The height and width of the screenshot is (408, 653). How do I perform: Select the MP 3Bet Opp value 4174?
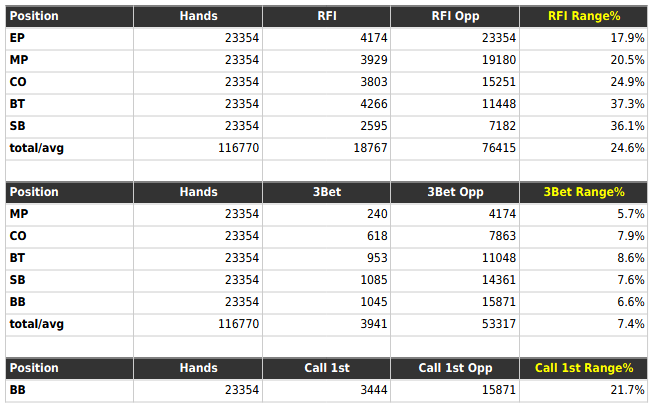pyautogui.click(x=502, y=214)
